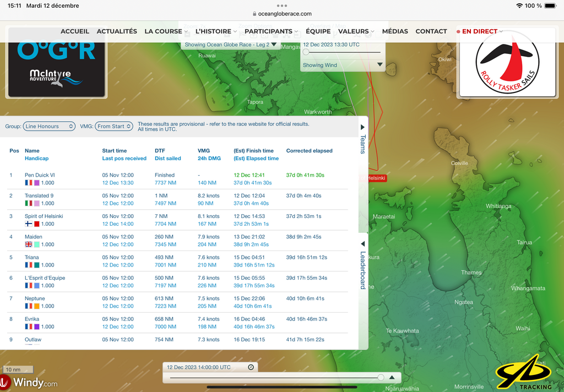Open the Showing Ocean Globe Race Leg 2 dropdown
The width and height of the screenshot is (564, 392).
click(x=230, y=45)
